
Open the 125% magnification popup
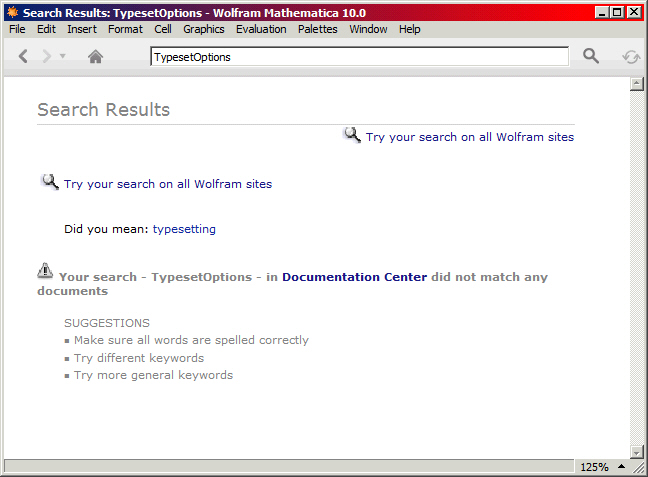[x=603, y=467]
